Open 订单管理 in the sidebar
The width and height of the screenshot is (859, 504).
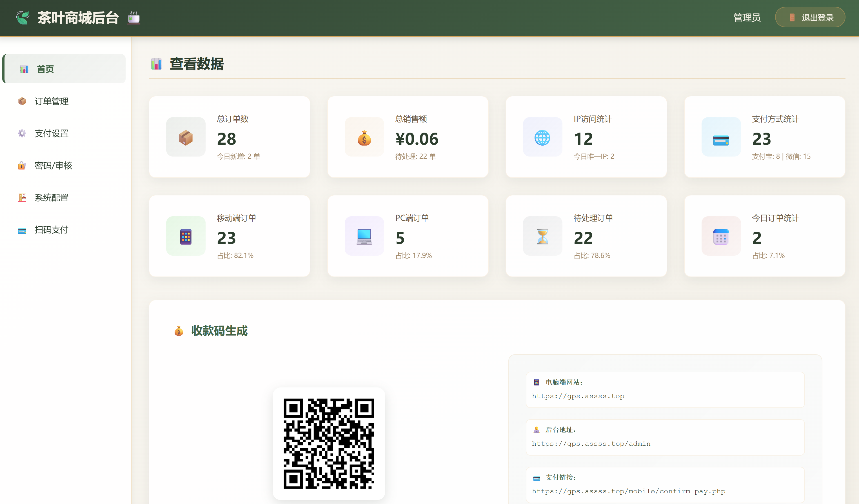(x=52, y=101)
